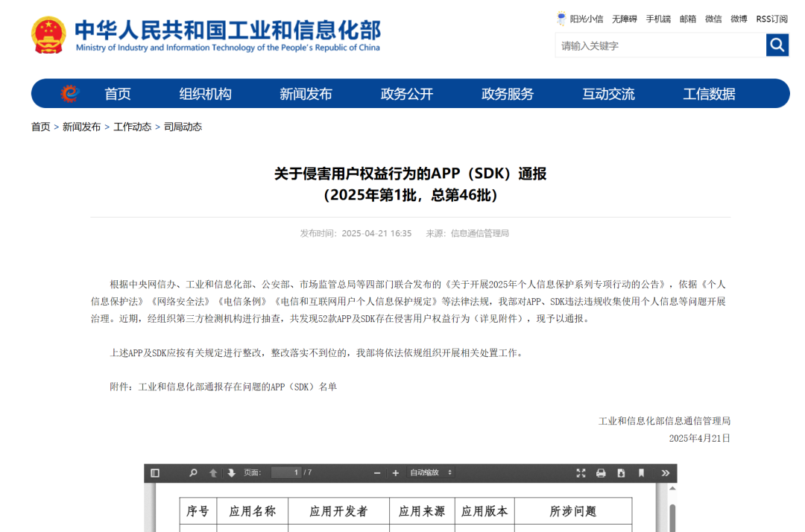This screenshot has height=532, width=805.
Task: Click the 阳光小信 link
Action: [587, 19]
